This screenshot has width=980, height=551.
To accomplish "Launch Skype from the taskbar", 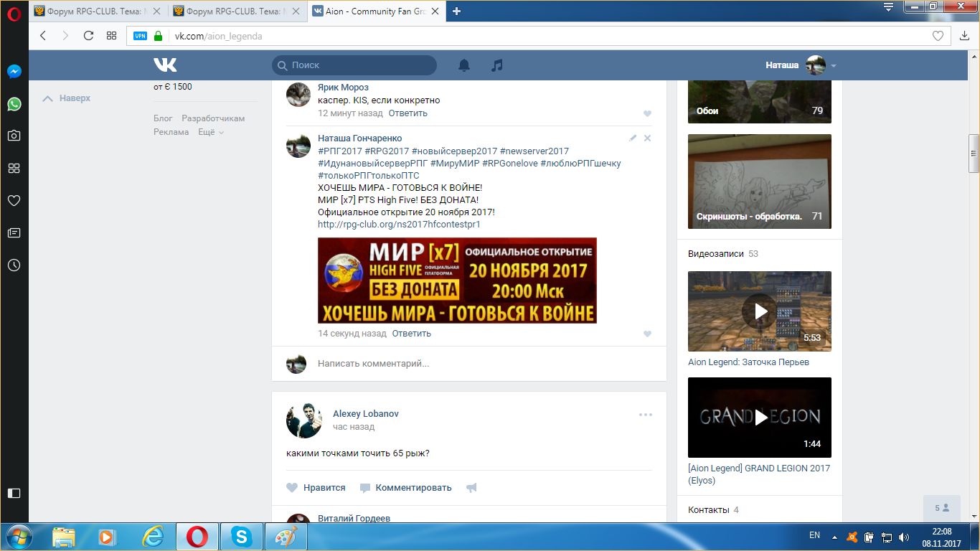I will coord(242,537).
